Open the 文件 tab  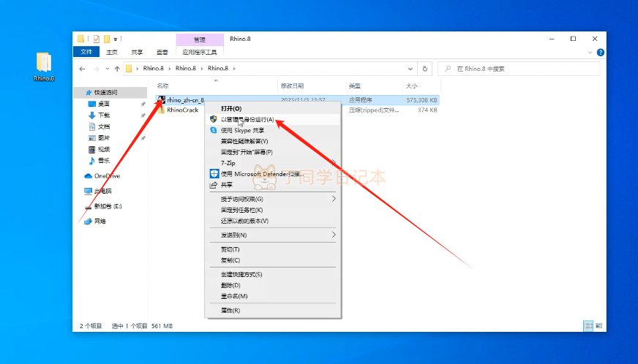click(x=86, y=52)
